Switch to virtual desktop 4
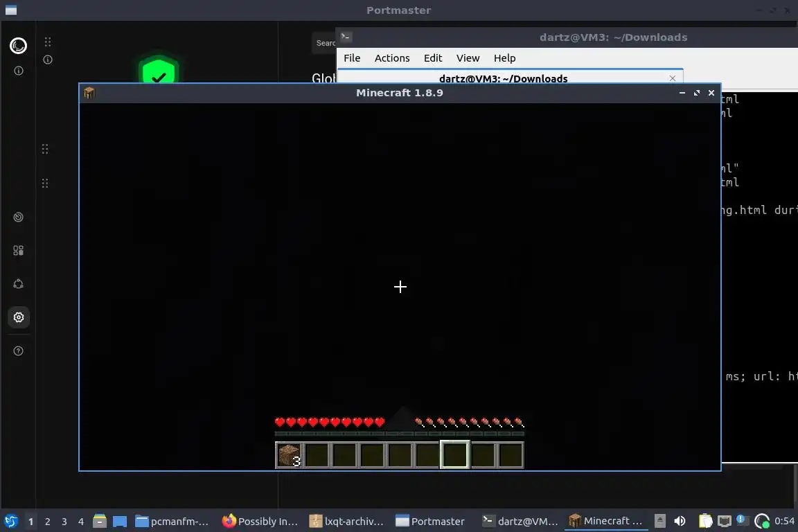The width and height of the screenshot is (798, 532). 81,522
